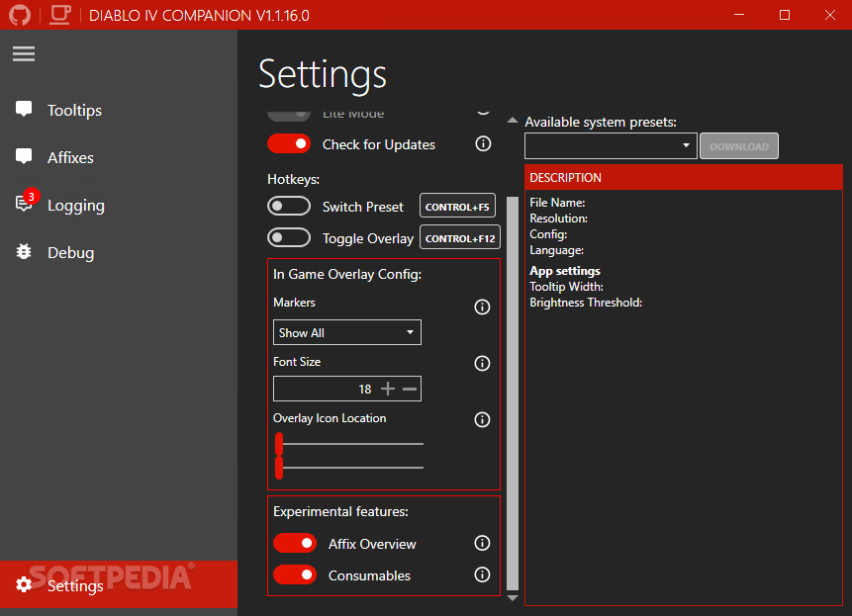Maximize the Diablo IV Companion window
The width and height of the screenshot is (852, 616).
tap(784, 15)
